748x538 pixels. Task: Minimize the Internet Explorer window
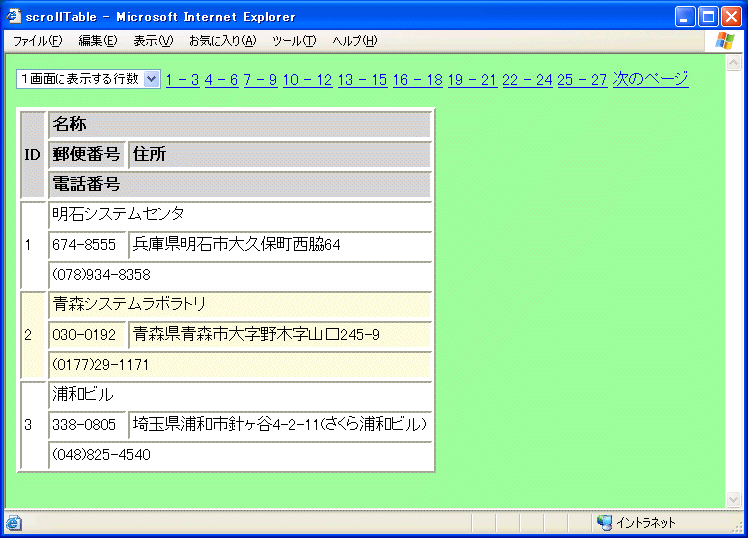685,17
